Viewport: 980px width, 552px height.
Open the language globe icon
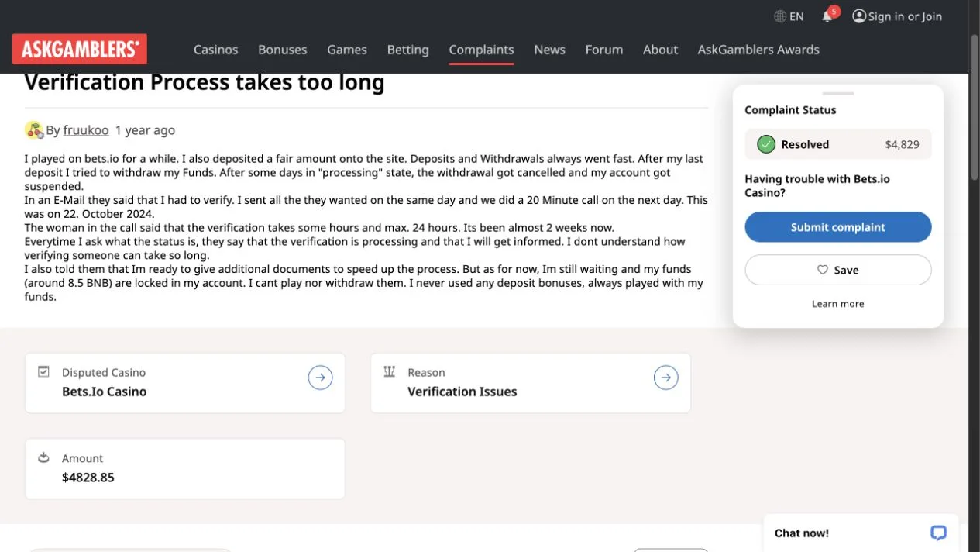click(x=780, y=16)
